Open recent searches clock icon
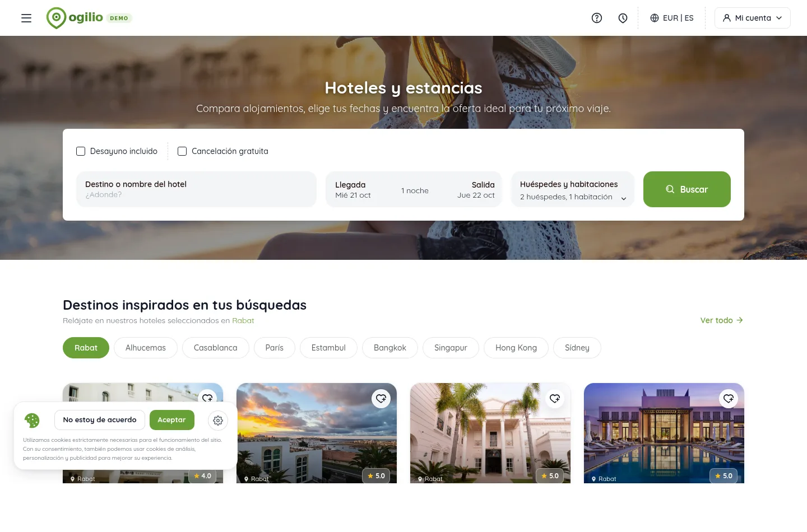The width and height of the screenshot is (807, 532). click(x=623, y=18)
